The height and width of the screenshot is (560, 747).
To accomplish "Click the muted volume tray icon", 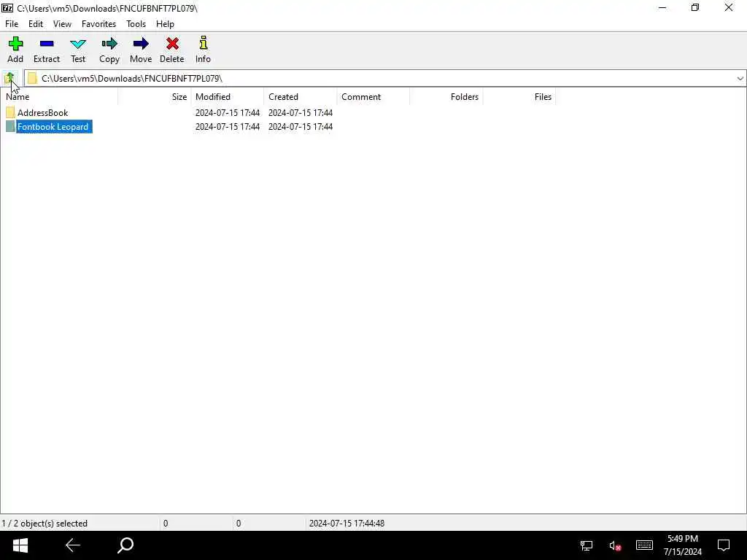I will point(614,545).
